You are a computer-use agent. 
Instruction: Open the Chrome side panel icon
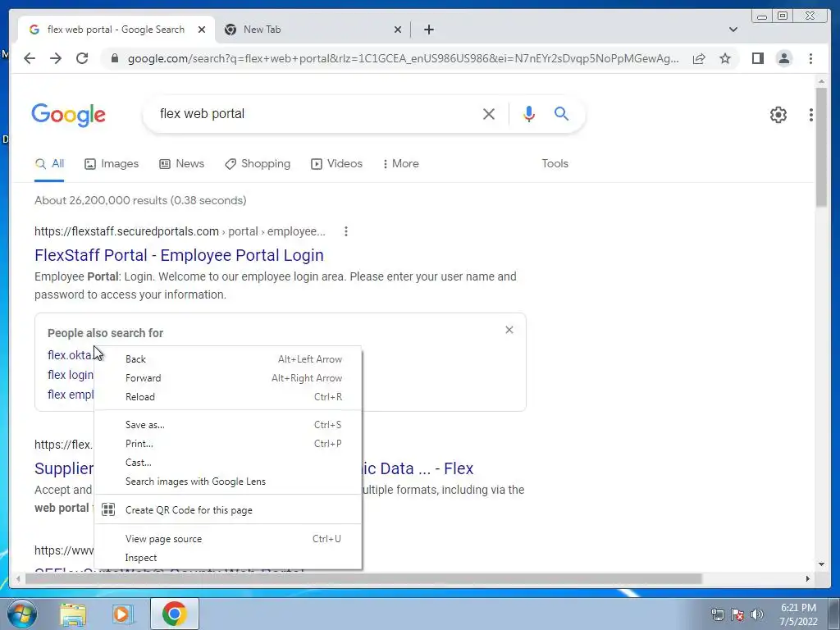(757, 58)
